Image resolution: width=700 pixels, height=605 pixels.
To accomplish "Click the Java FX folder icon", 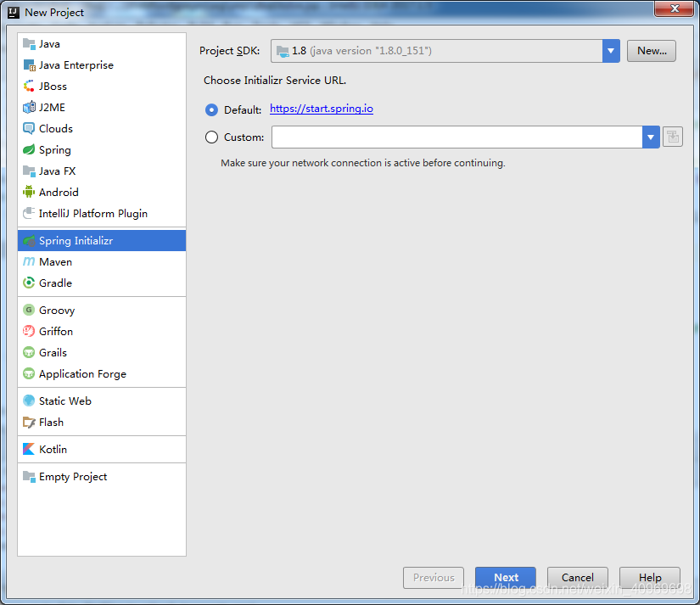I will (x=29, y=171).
